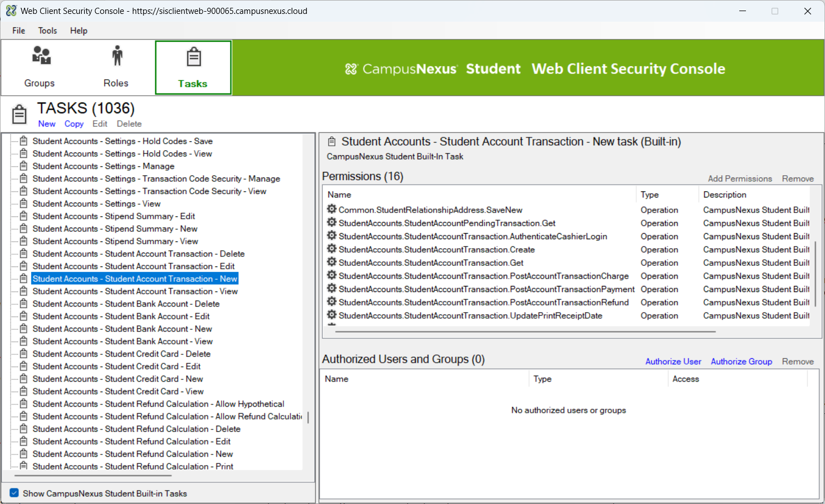Click the app icon in the title bar
Image resolution: width=825 pixels, height=504 pixels.
[11, 11]
